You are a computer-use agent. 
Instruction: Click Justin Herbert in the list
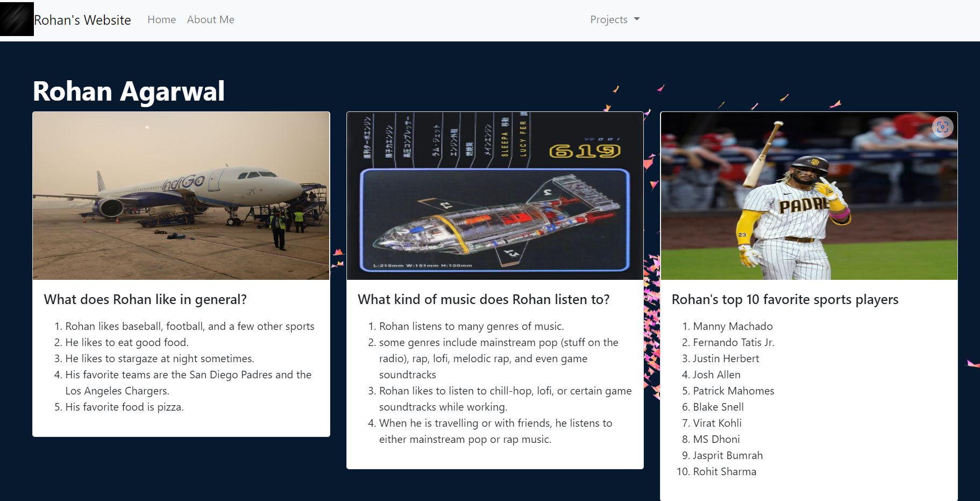(726, 358)
